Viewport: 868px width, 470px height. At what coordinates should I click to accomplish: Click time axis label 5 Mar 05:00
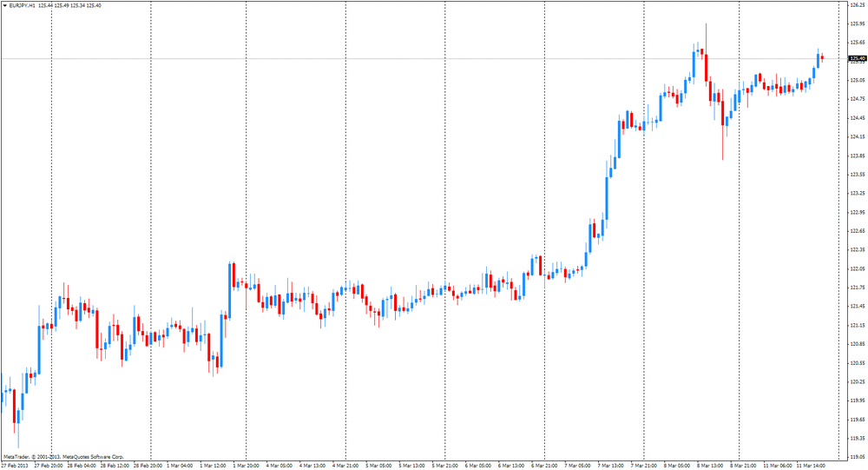[378, 466]
